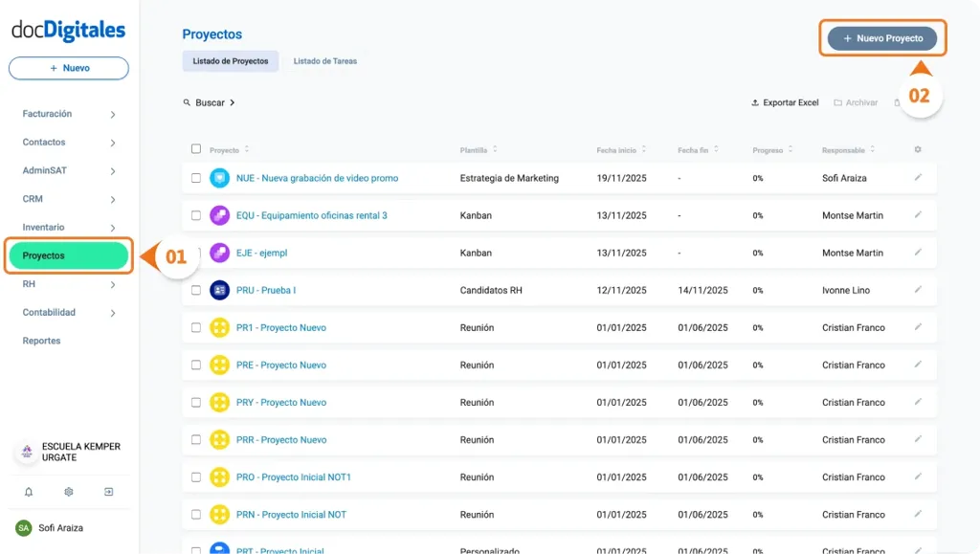Click the Nuevo Proyecto button
The width and height of the screenshot is (980, 554).
point(881,38)
